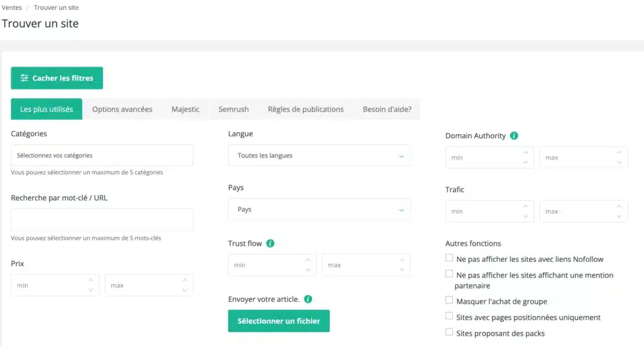The width and height of the screenshot is (644, 347).
Task: Click the Domain Authority info icon
Action: click(x=514, y=135)
